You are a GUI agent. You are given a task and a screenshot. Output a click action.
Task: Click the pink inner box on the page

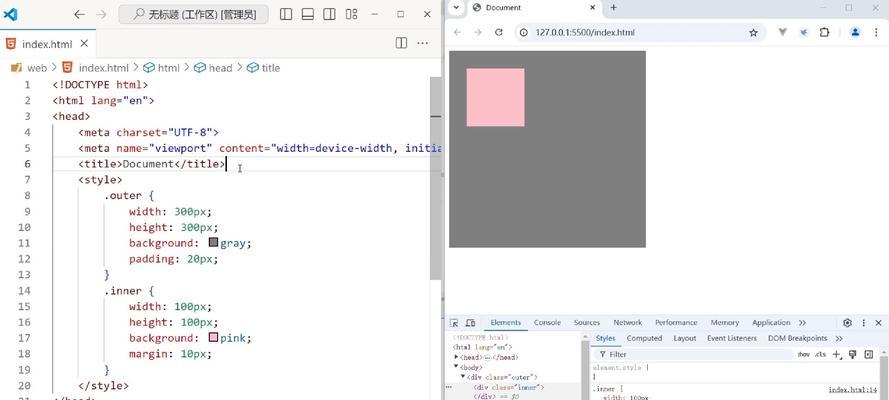496,97
